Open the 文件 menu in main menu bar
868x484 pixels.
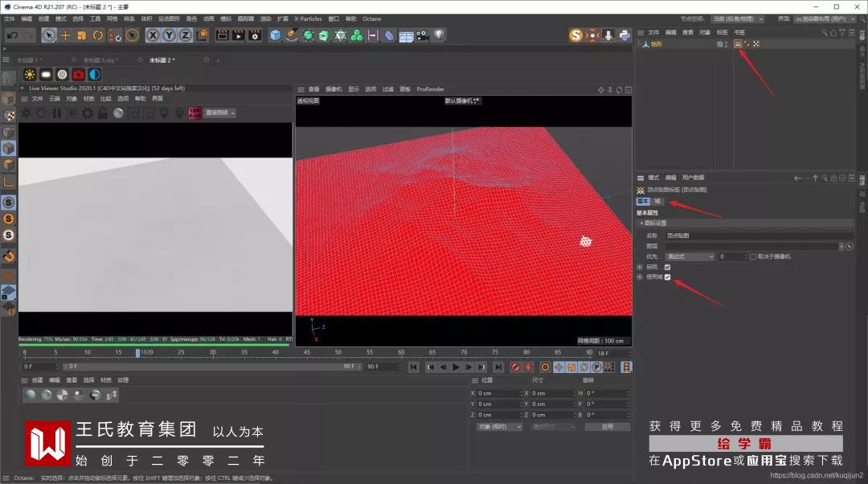tap(10, 18)
